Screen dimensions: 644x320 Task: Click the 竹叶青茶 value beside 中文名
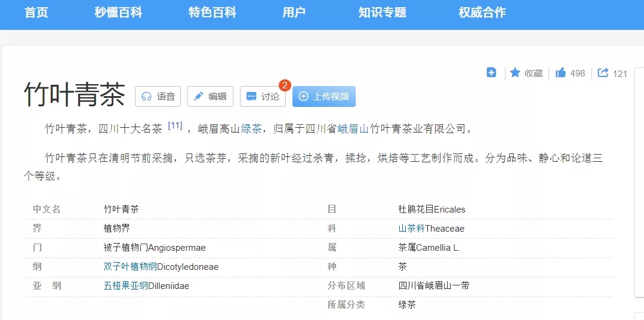tap(121, 210)
